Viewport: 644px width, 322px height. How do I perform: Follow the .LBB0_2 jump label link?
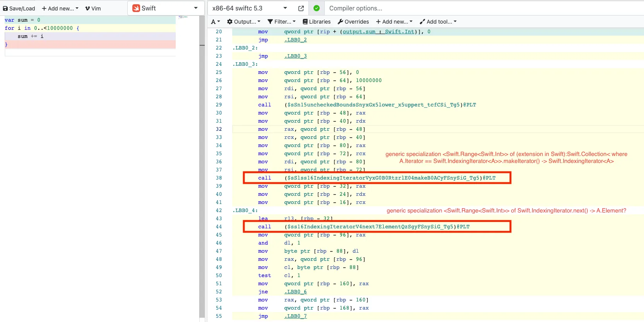[x=296, y=40]
